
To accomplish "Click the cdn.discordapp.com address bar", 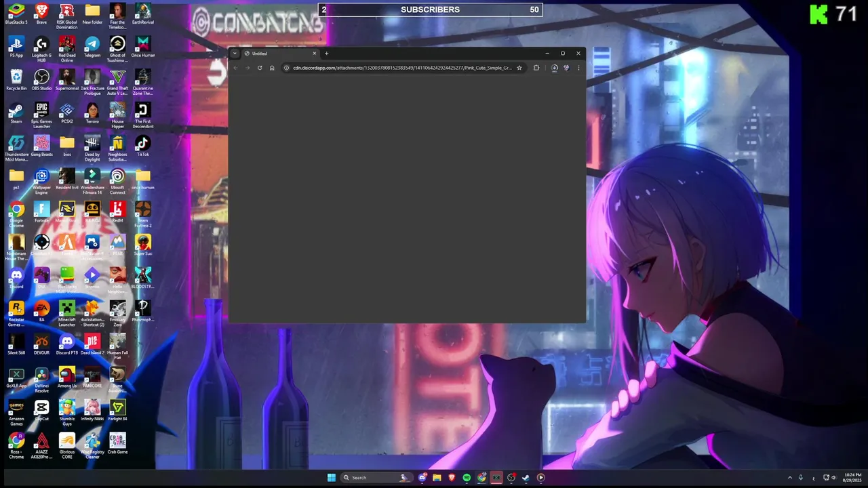I will tap(402, 68).
